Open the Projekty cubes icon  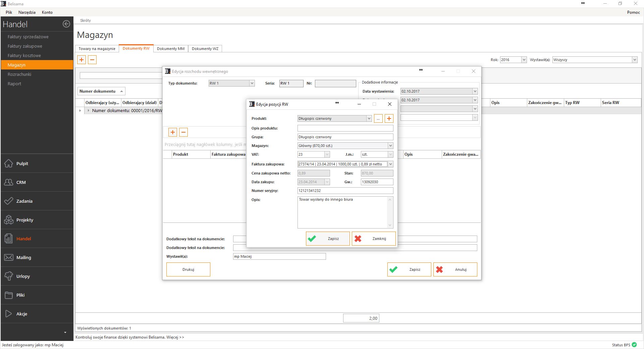pyautogui.click(x=9, y=220)
